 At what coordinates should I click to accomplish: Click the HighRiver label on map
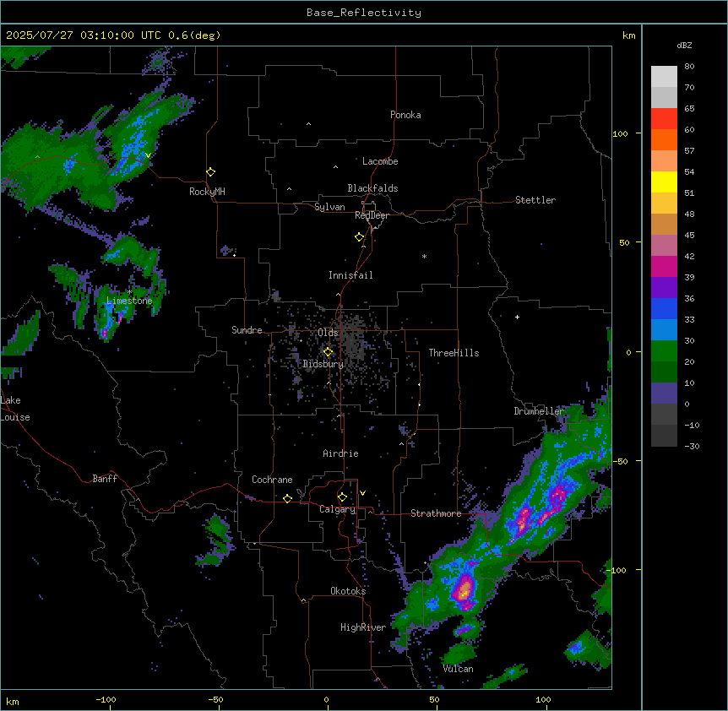point(363,627)
